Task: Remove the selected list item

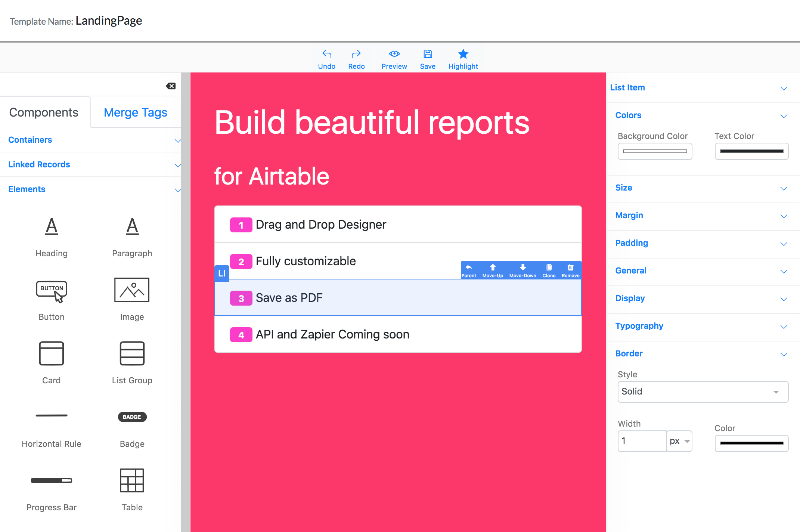Action: [570, 270]
